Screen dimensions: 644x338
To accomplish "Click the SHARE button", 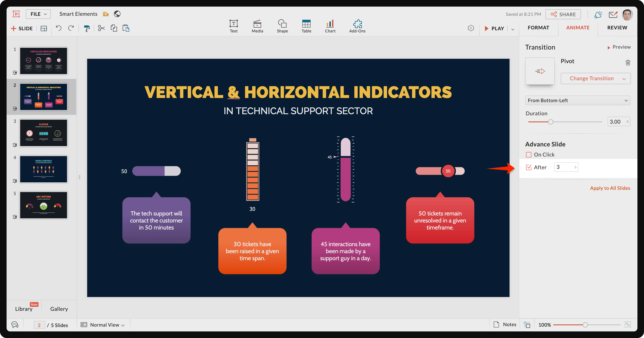I will pyautogui.click(x=563, y=14).
